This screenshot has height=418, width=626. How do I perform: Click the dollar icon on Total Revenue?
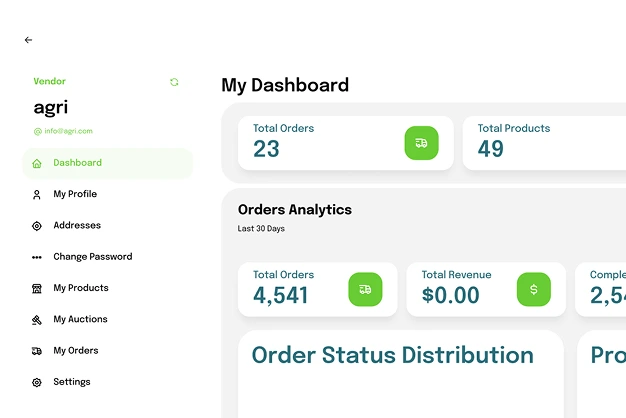click(x=533, y=289)
